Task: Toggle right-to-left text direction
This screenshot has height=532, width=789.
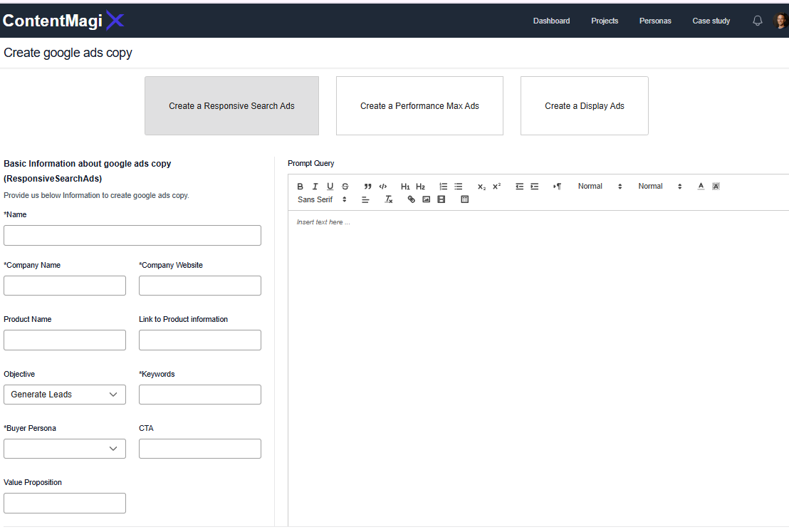Action: click(x=557, y=186)
